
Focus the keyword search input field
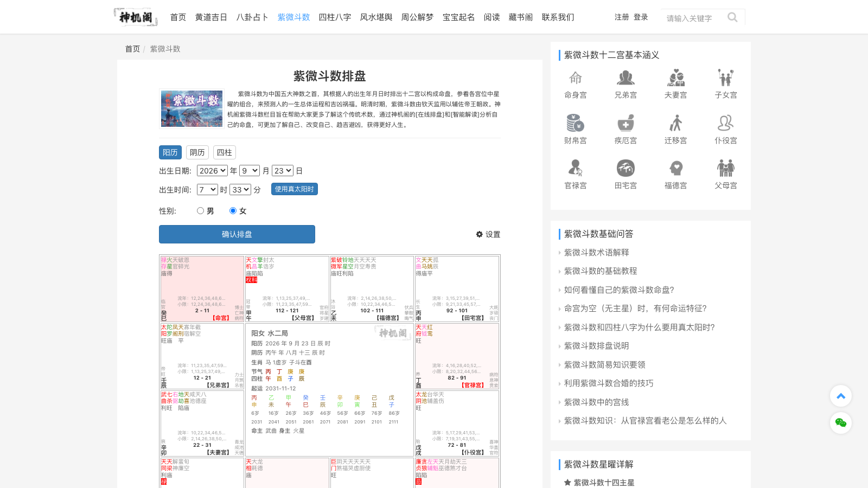point(693,18)
